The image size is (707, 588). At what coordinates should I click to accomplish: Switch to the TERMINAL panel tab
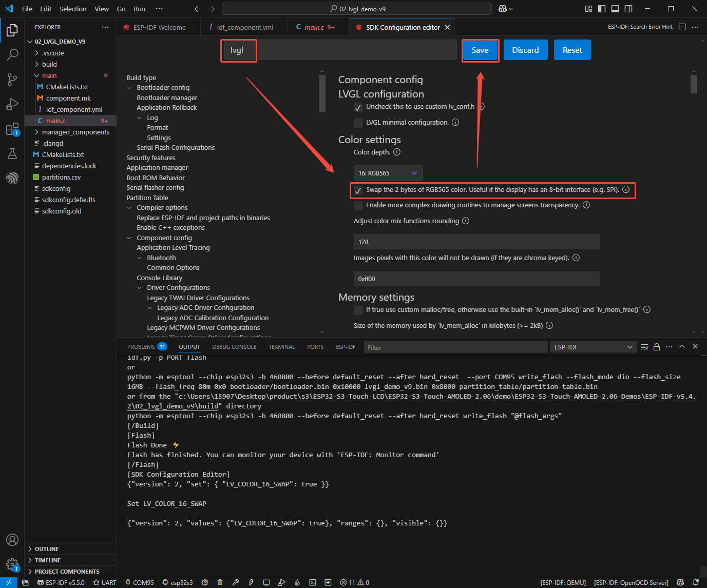click(281, 347)
